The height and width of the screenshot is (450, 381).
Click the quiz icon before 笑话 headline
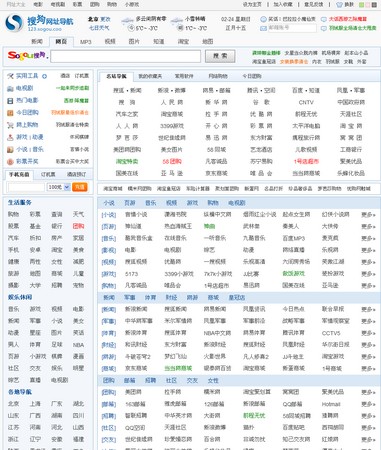click(x=263, y=19)
